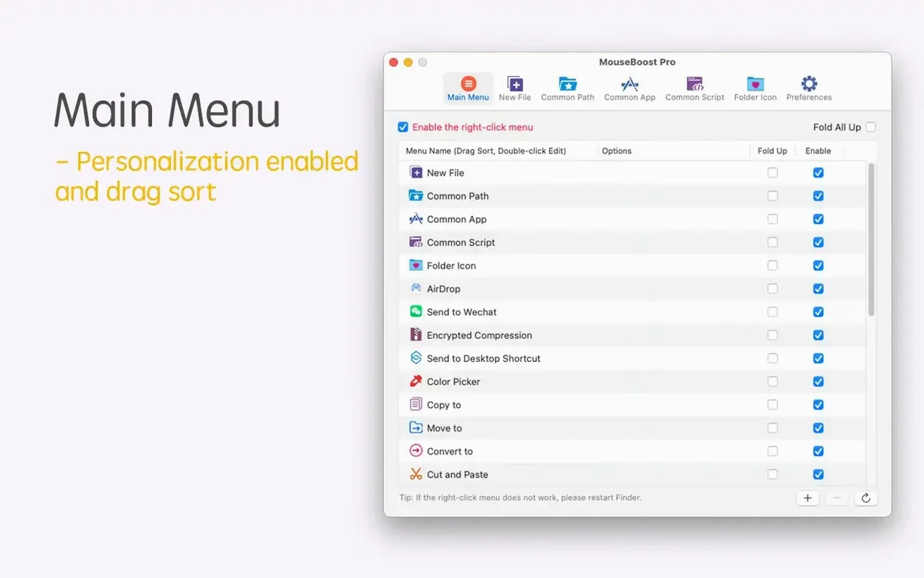Screen dimensions: 924x578
Task: Click the Send to Wechat row icon
Action: click(416, 312)
